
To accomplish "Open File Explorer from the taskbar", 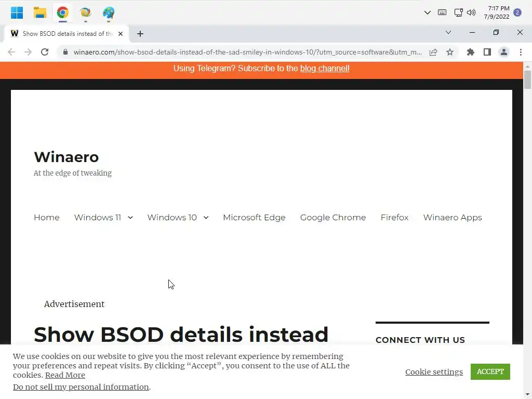I will tap(39, 12).
